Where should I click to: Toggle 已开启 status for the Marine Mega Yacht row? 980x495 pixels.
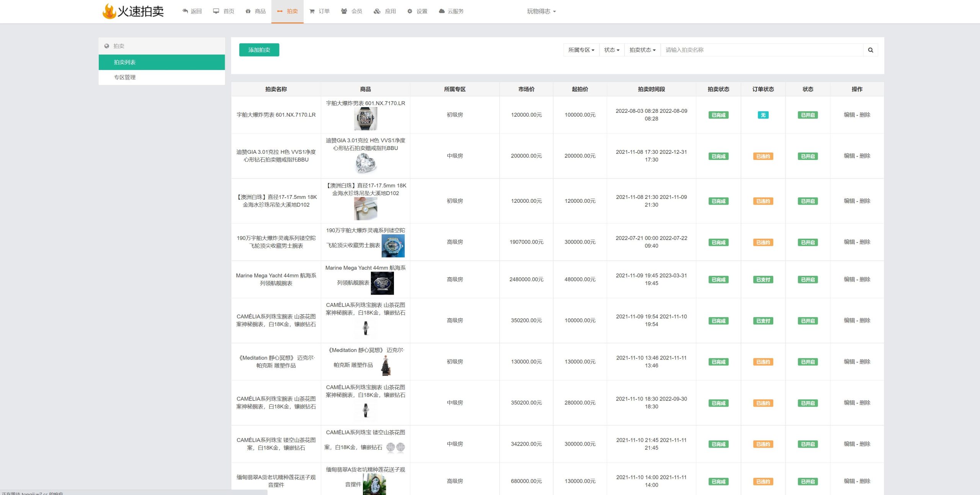point(807,280)
